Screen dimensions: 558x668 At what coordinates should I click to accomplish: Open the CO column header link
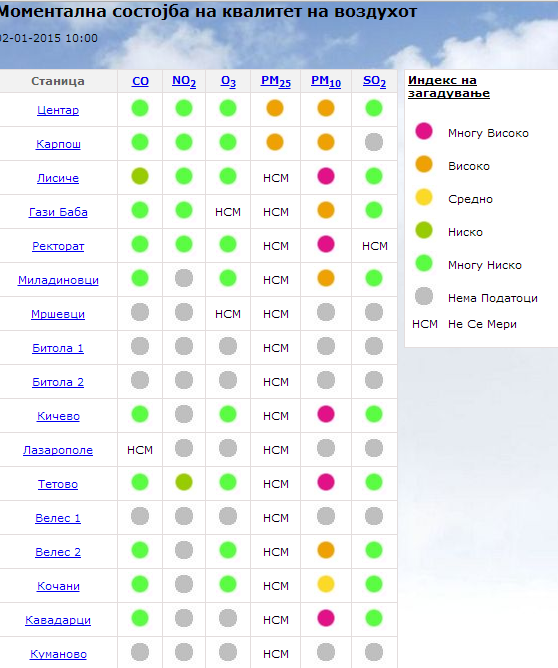point(140,81)
